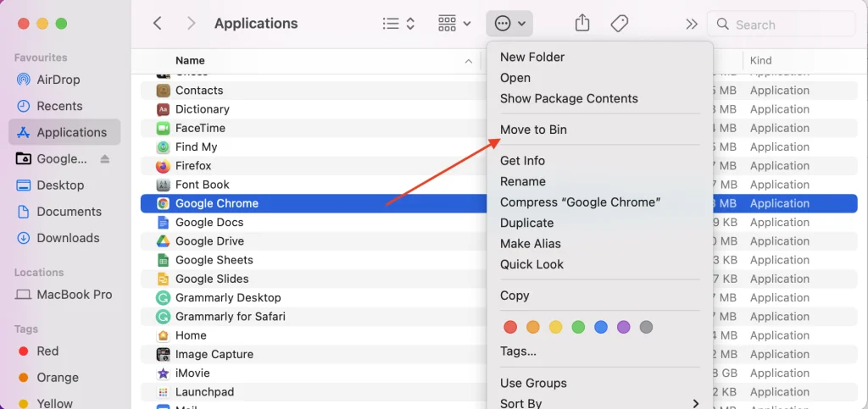This screenshot has height=409, width=868.
Task: Select the Font Book app icon
Action: 163,185
